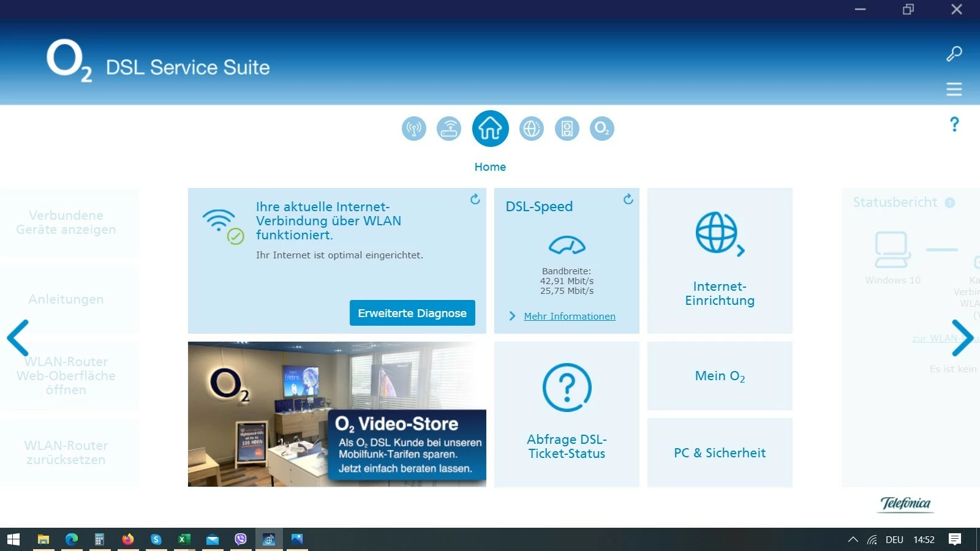This screenshot has height=551, width=980.
Task: Click the DSL speedometer gauge icon
Action: point(567,245)
